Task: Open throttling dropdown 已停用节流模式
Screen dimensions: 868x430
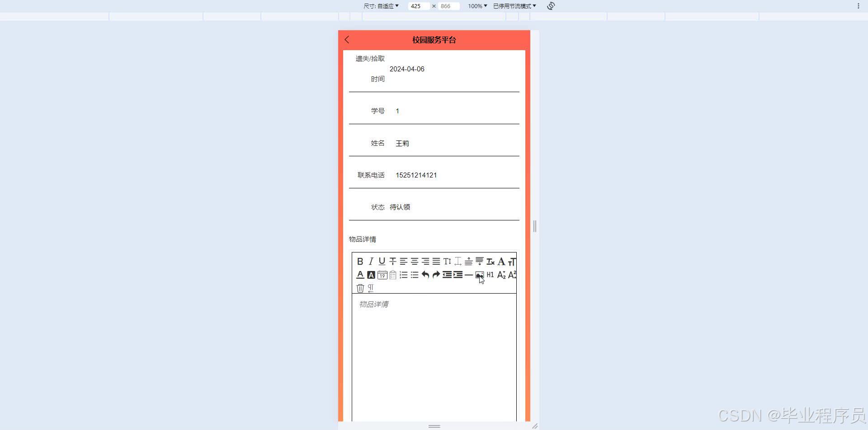Action: tap(514, 6)
